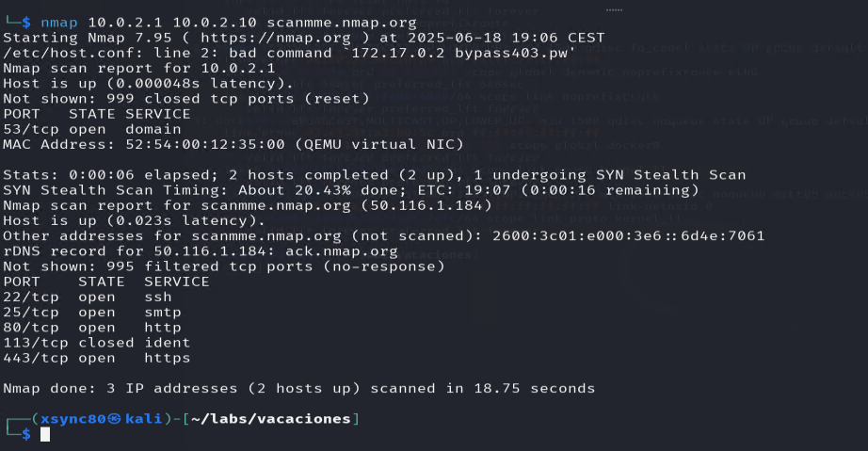The width and height of the screenshot is (868, 451).
Task: Click the 80/tcp http port line
Action: [x=92, y=328]
